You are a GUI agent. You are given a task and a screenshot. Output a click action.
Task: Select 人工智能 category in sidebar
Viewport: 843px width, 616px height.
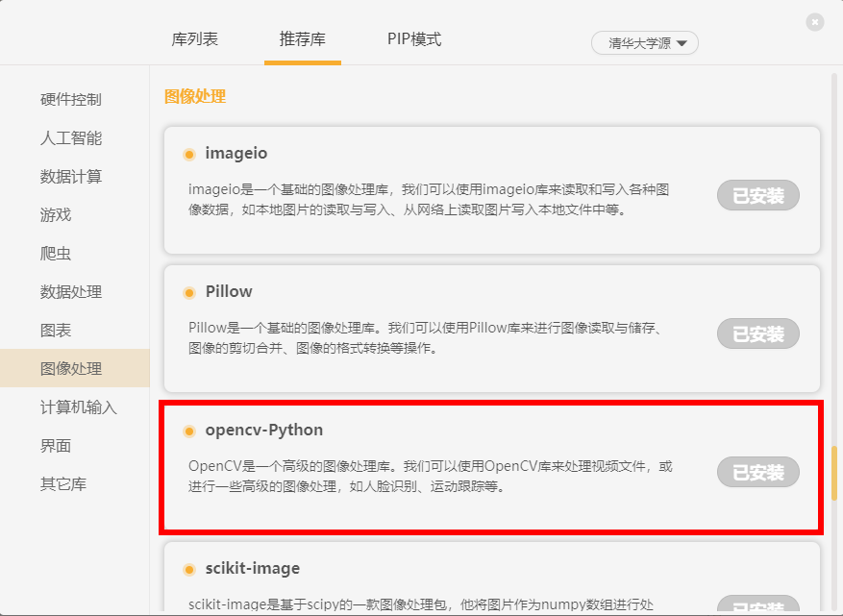(71, 138)
